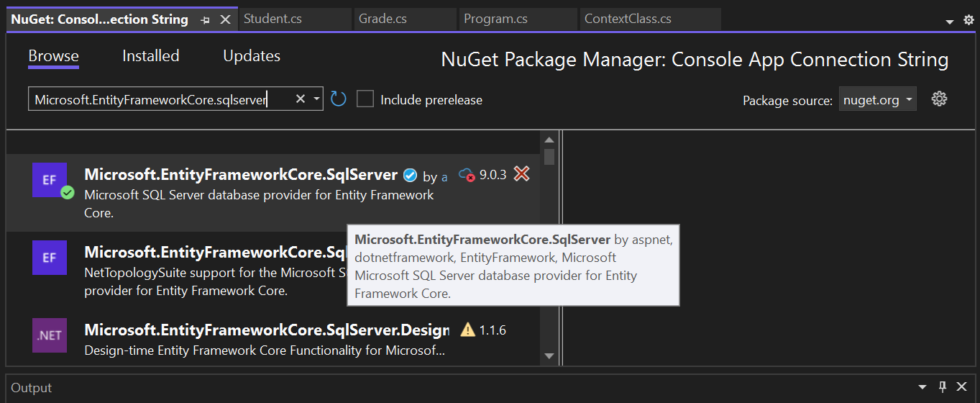Open the Grade.cs tab

coord(405,19)
